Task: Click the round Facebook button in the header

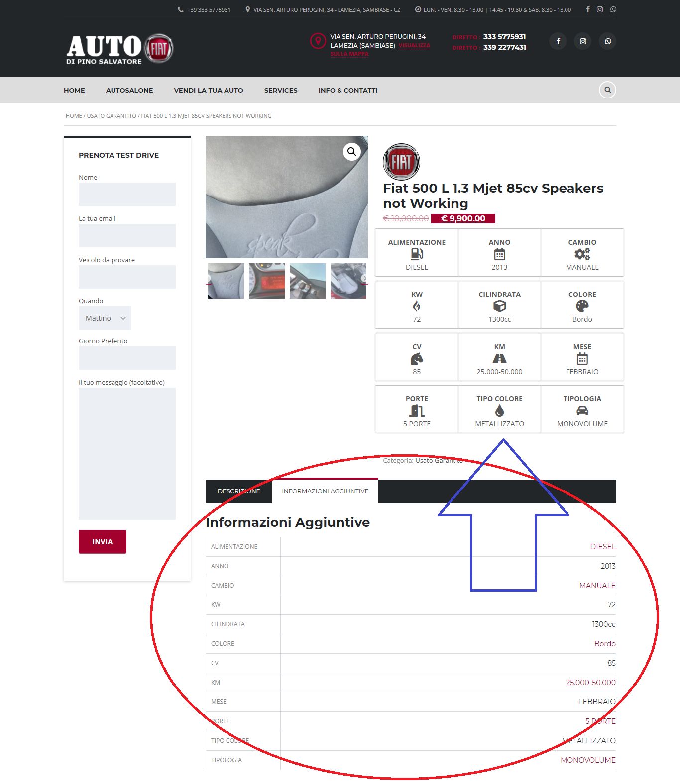Action: pos(558,41)
